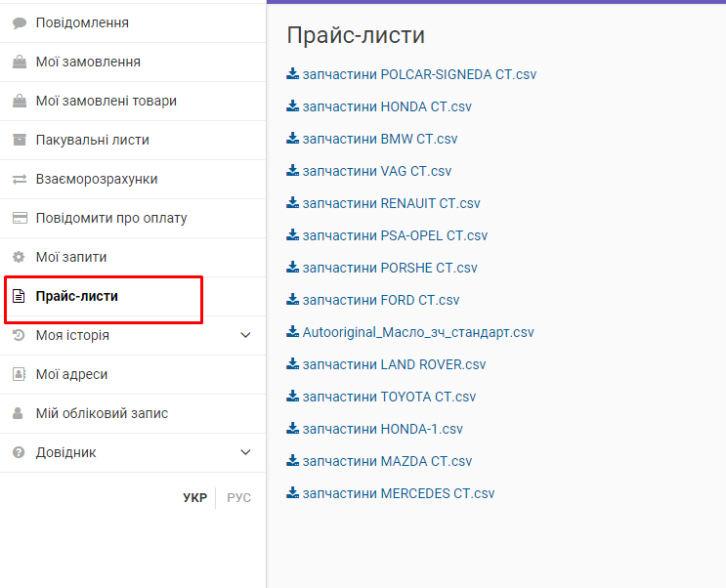Go to Мої замовлення
This screenshot has width=726, height=588.
coord(133,63)
